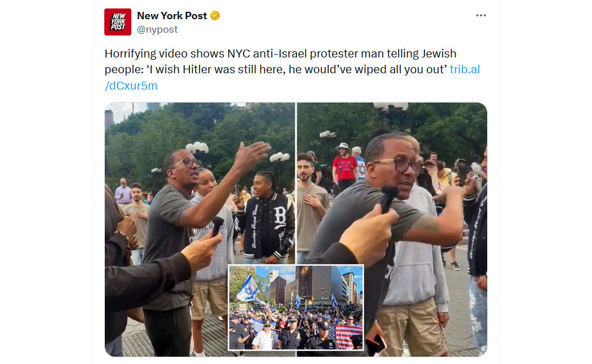Image resolution: width=592 pixels, height=364 pixels.
Task: Click the letter B on varsity jacket
Action: (280, 216)
